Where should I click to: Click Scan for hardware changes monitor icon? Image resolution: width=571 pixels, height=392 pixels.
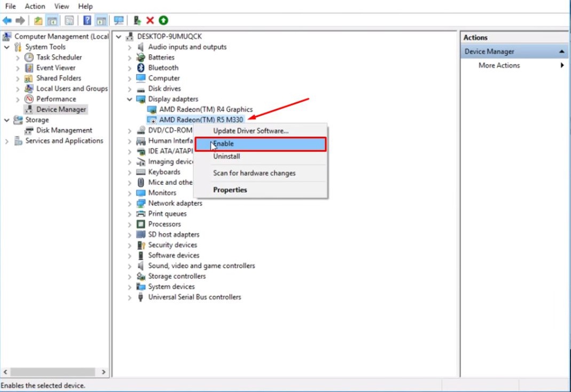point(119,20)
